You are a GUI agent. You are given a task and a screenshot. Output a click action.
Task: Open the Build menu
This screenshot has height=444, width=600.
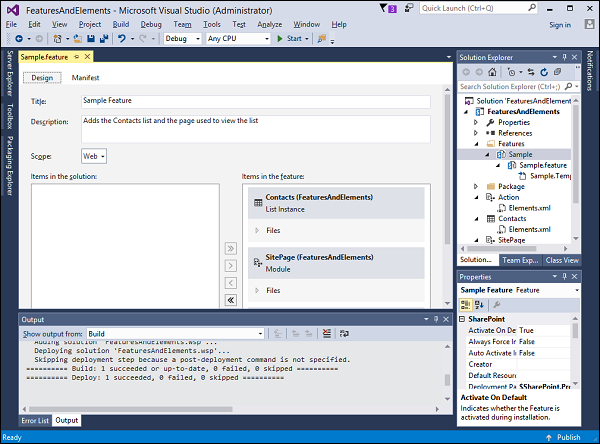point(120,24)
